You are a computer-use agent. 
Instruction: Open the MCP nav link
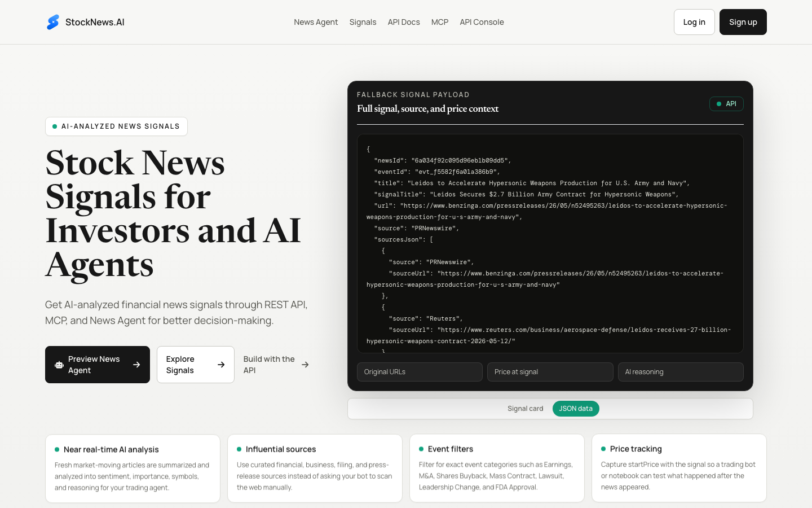coord(440,22)
